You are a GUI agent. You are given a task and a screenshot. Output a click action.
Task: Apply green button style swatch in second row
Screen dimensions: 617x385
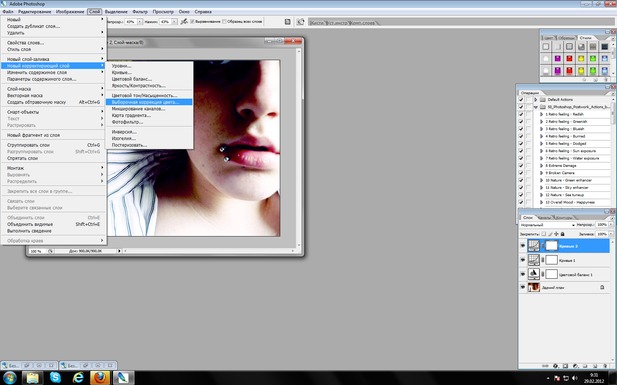(593, 59)
